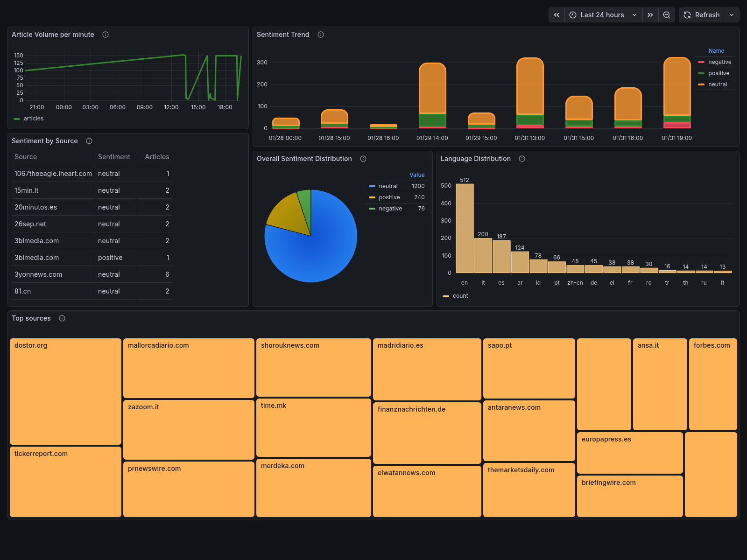
Task: Click the Overall Sentiment Distribution info icon
Action: tap(363, 159)
